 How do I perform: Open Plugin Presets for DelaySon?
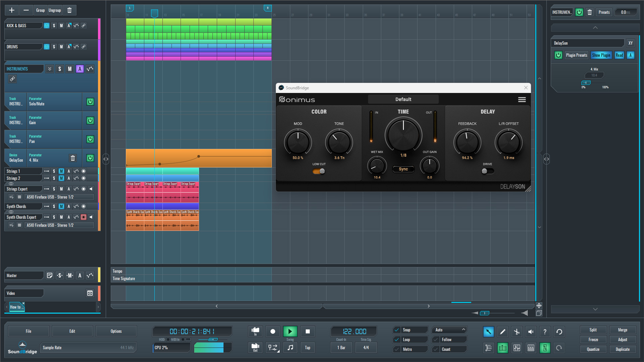(x=577, y=55)
